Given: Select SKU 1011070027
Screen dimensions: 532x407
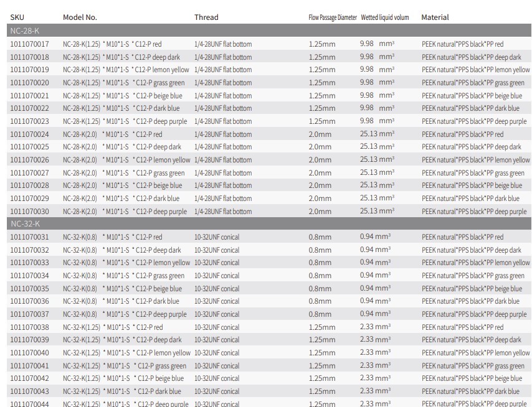Looking at the screenshot, I should click(29, 173).
